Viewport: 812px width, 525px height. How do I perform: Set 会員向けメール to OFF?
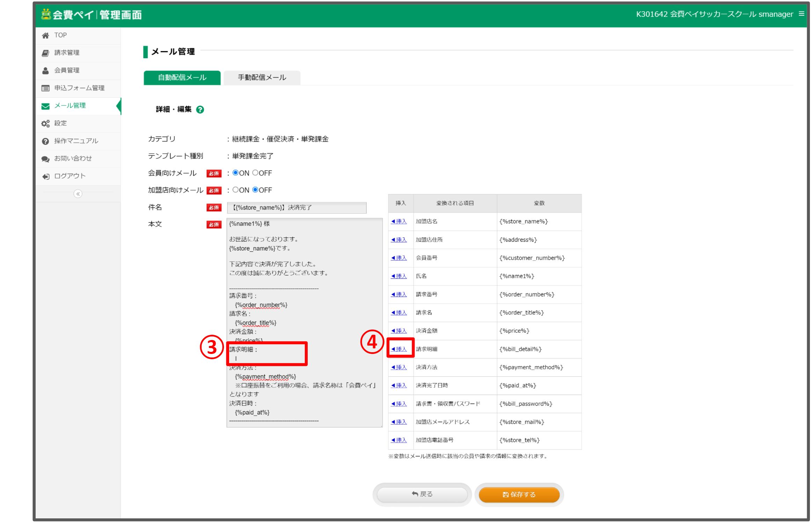coord(255,173)
